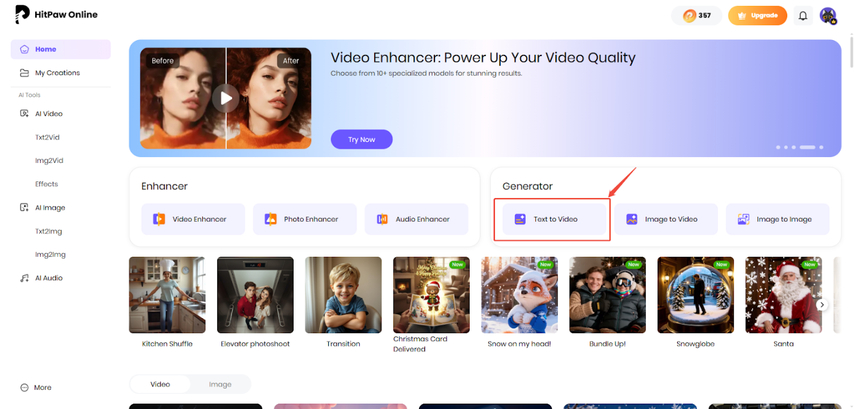Click the Image to Image icon

(x=743, y=219)
